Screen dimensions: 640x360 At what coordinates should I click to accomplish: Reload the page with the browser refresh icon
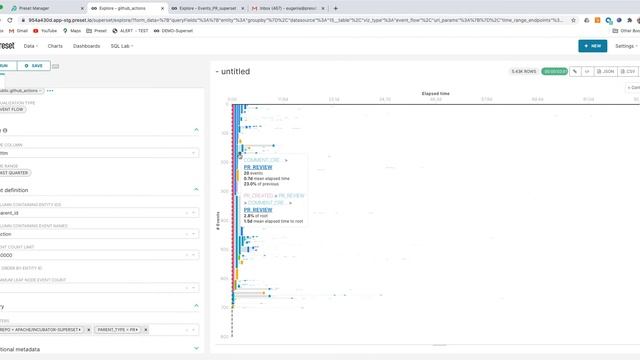coord(10,20)
